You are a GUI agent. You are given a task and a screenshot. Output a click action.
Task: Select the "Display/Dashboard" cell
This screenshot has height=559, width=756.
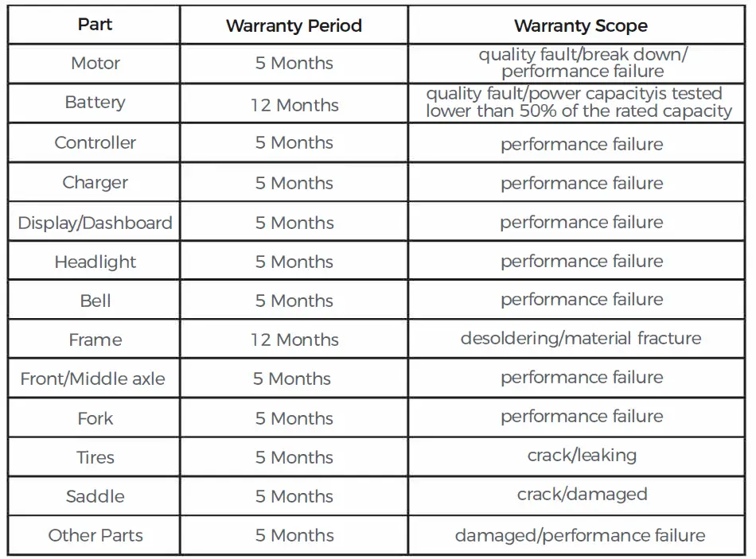coord(95,223)
